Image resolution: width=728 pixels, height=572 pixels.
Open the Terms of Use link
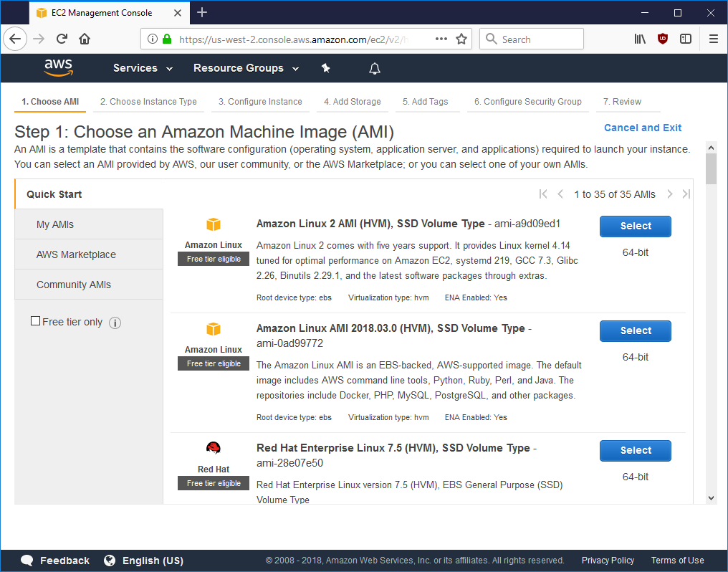[x=677, y=561]
